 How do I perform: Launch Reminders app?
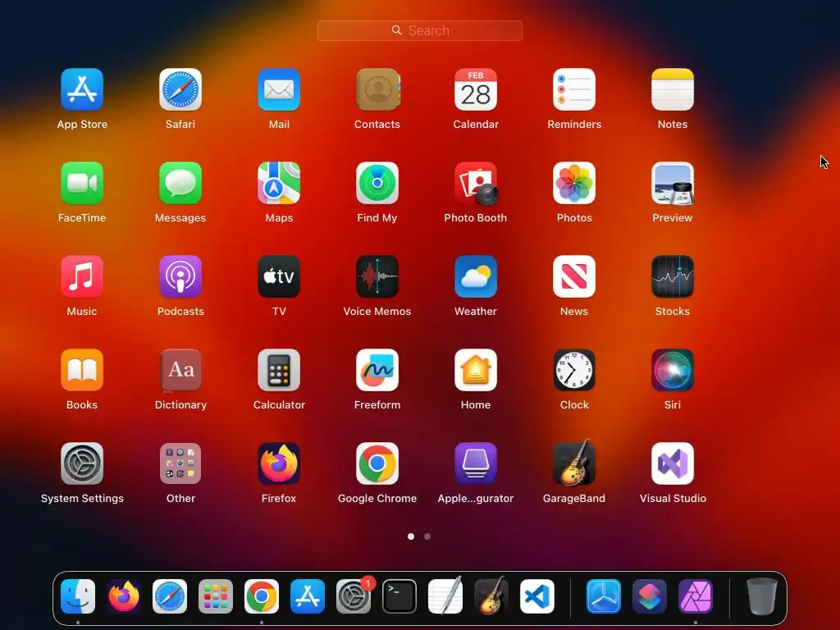(x=574, y=89)
